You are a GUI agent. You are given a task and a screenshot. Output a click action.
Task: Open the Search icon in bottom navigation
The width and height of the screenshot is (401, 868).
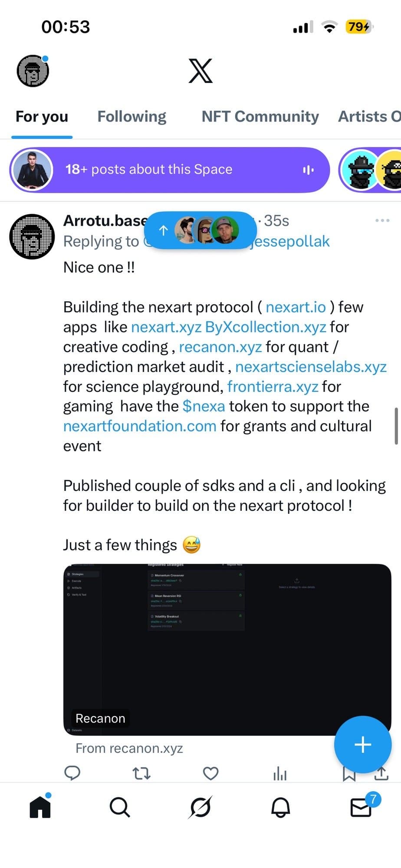coord(120,807)
